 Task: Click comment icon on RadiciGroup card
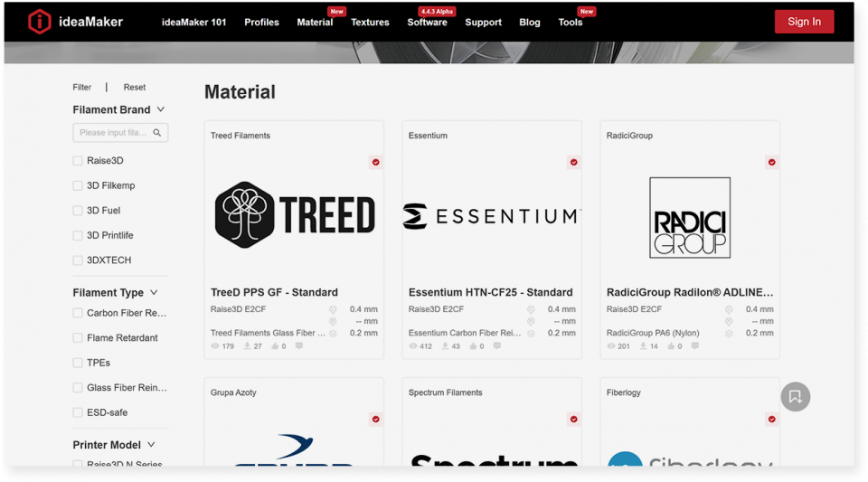pos(694,346)
